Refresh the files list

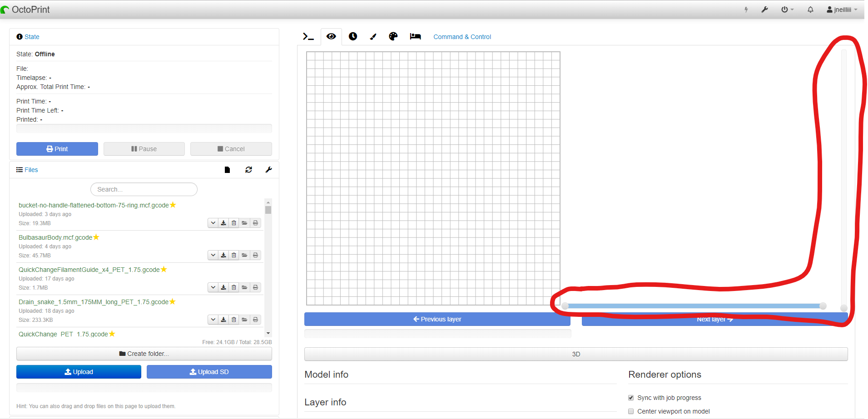click(249, 169)
